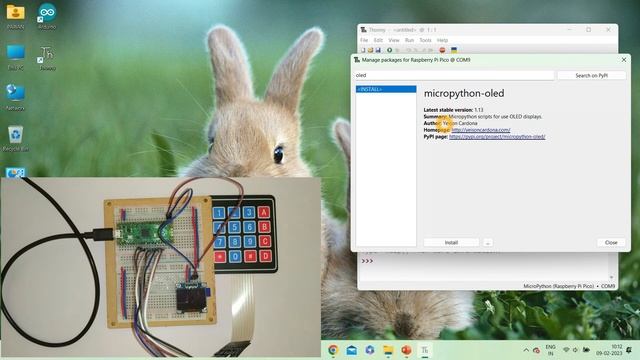The width and height of the screenshot is (640, 360).
Task: Click the battery icon in the system tray
Action: (x=586, y=350)
